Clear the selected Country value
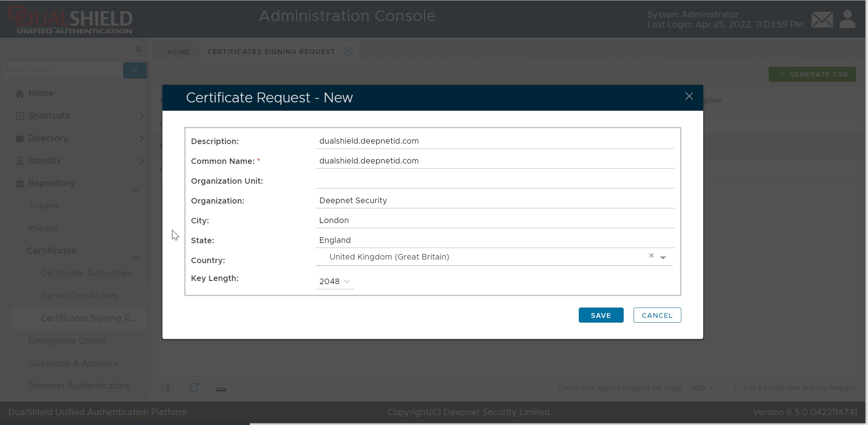The height and width of the screenshot is (425, 868). click(651, 256)
